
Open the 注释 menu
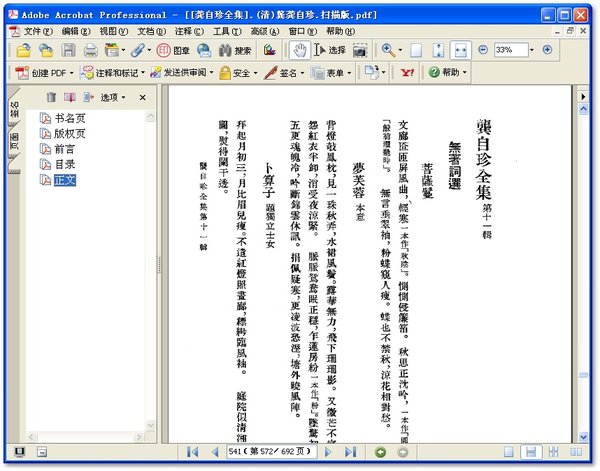pos(189,31)
